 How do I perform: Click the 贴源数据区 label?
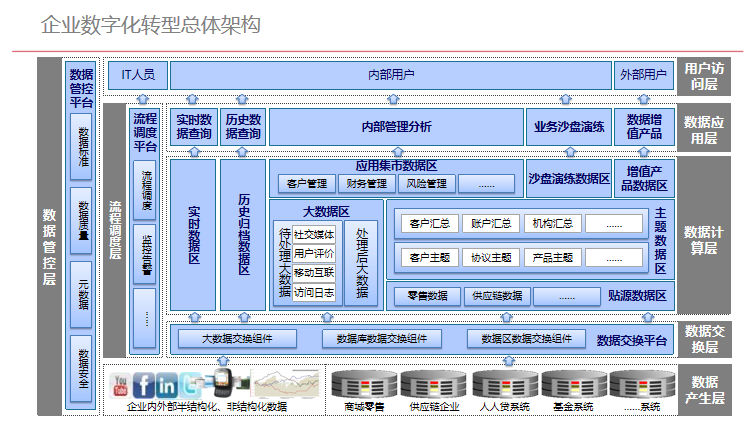(x=637, y=296)
